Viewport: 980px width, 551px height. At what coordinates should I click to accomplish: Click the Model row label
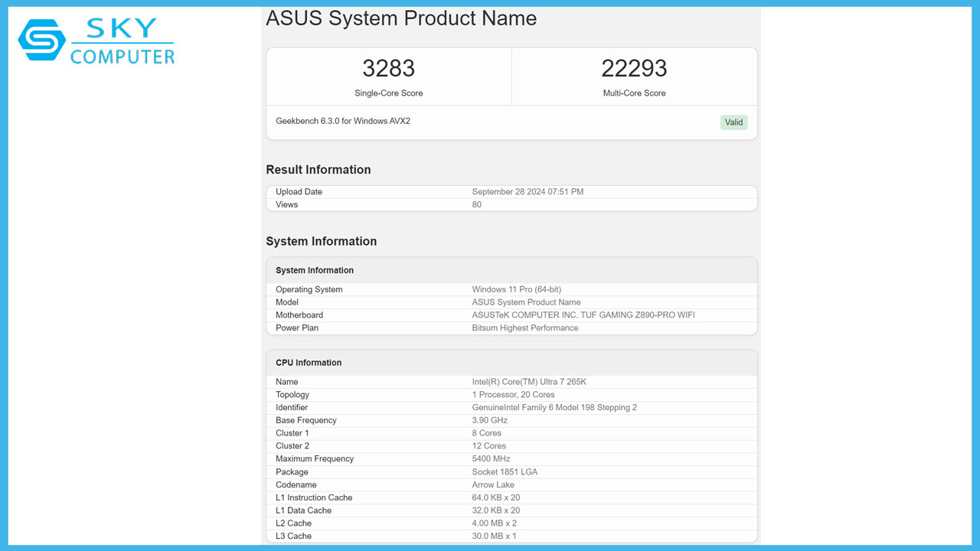click(x=287, y=302)
